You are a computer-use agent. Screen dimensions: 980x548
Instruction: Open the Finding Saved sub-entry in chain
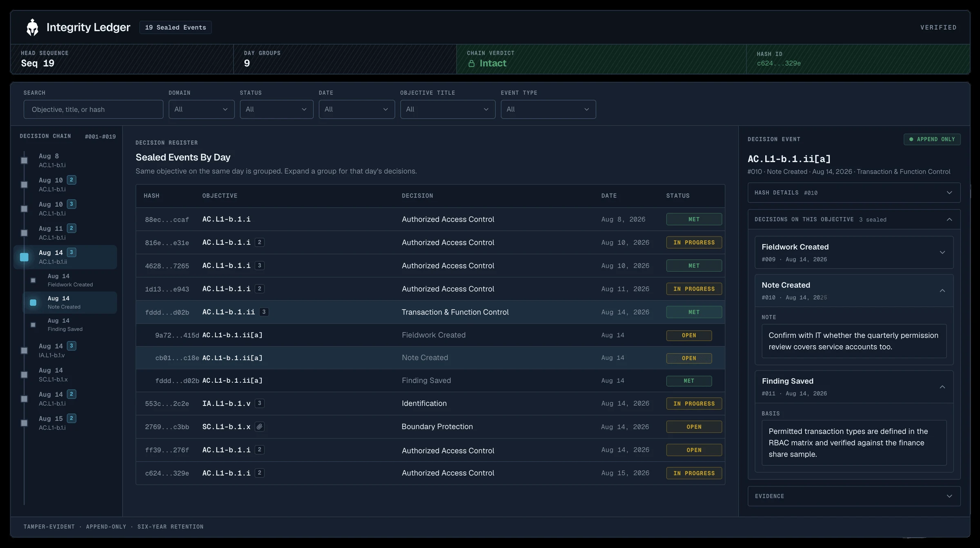point(70,325)
